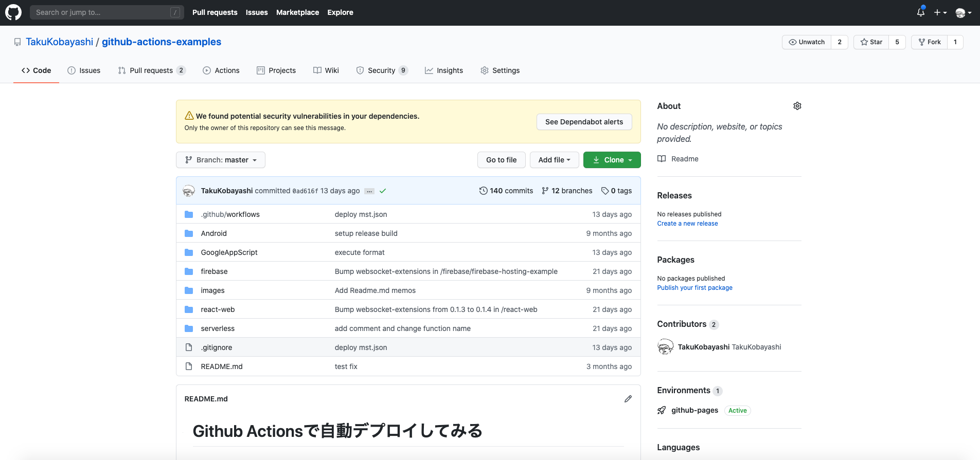Star this repository
This screenshot has height=460, width=980.
(871, 42)
